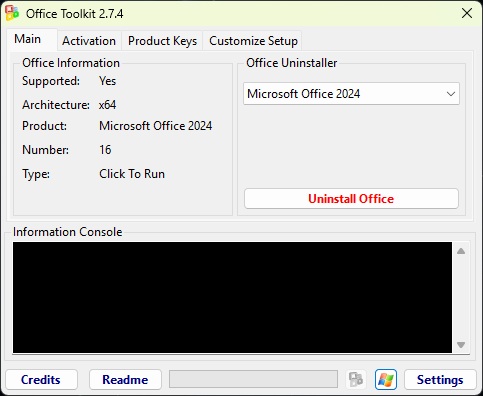The image size is (483, 396).
Task: Close the Office Toolkit window
Action: tap(467, 13)
